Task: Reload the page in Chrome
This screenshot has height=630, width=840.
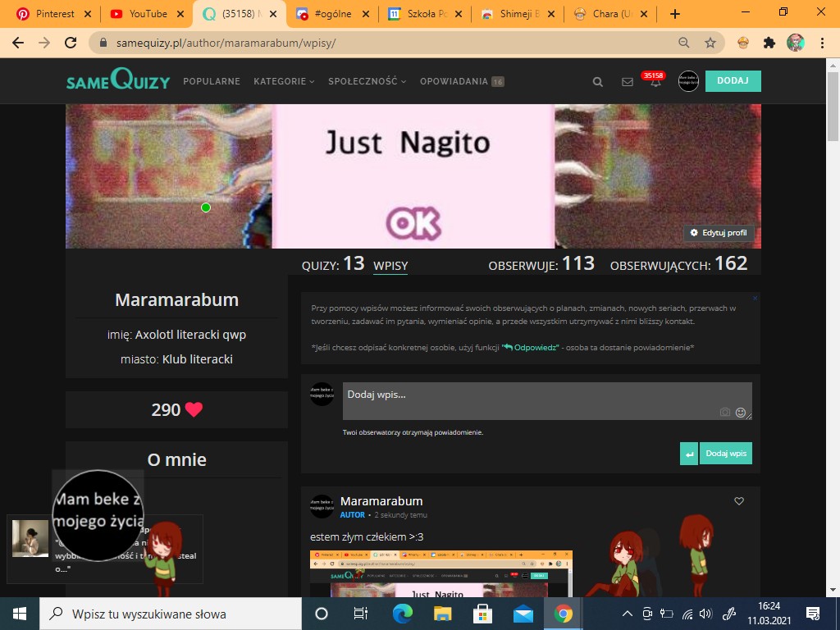Action: (71, 43)
